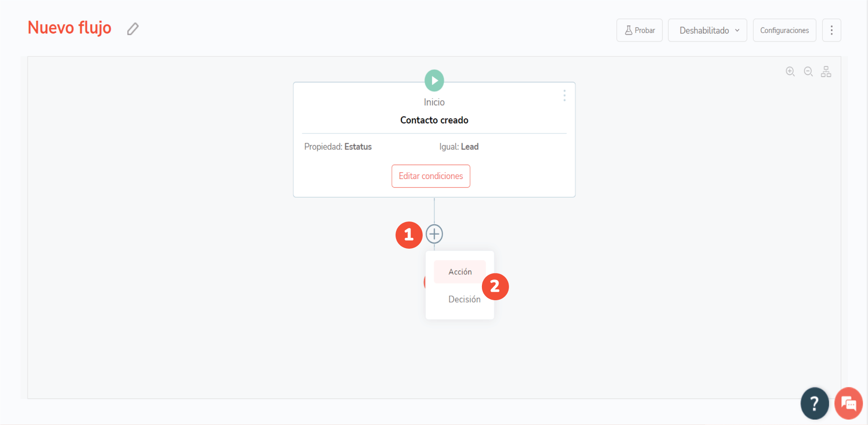The image size is (868, 425).
Task: Click the Contacto creado trigger heading
Action: [x=434, y=120]
